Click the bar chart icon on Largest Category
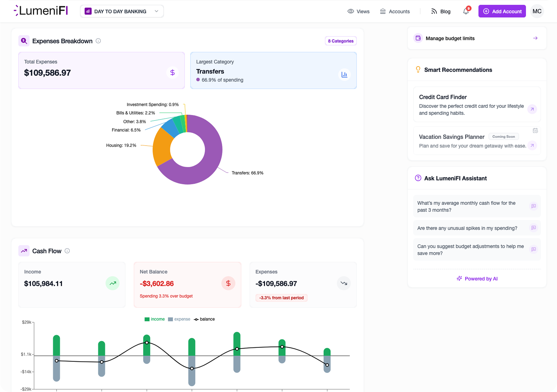 (x=344, y=75)
